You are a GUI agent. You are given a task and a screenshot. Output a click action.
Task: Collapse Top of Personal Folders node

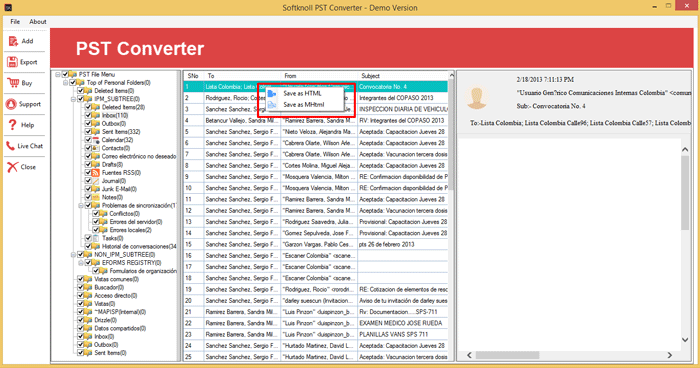(65, 83)
